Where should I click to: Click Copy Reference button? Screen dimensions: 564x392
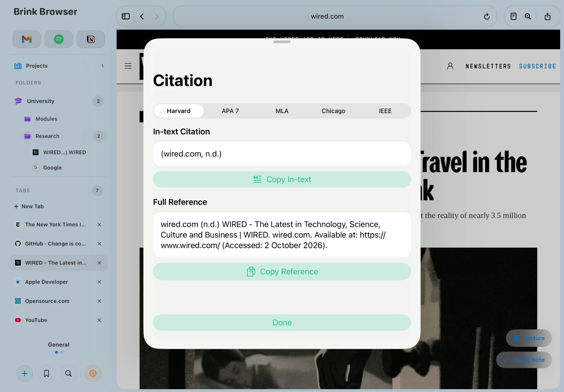point(282,272)
